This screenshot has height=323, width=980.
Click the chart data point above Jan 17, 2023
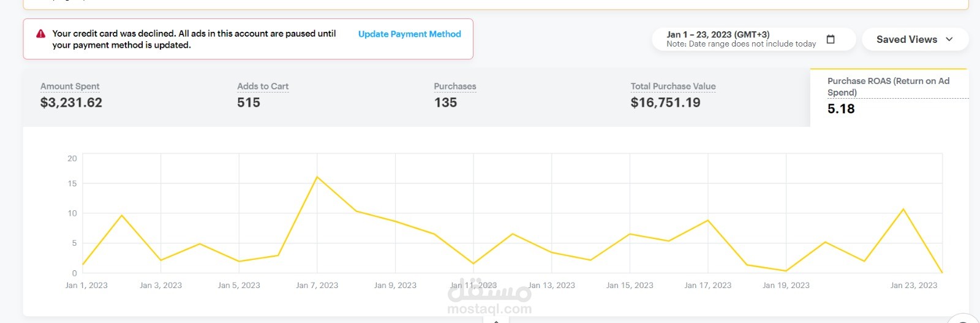tap(708, 221)
